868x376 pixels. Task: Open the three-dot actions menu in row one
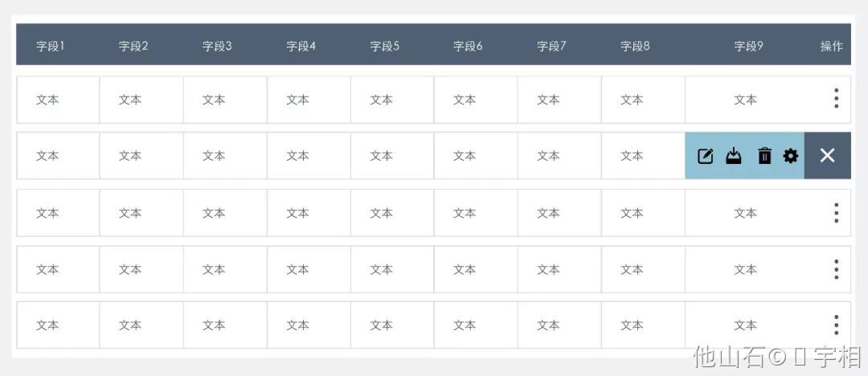pos(837,98)
